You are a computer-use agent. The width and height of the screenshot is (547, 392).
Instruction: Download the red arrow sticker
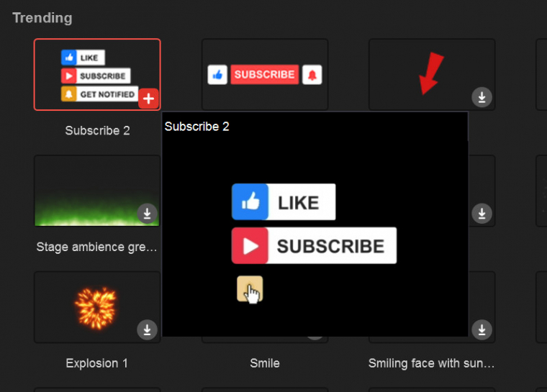482,97
